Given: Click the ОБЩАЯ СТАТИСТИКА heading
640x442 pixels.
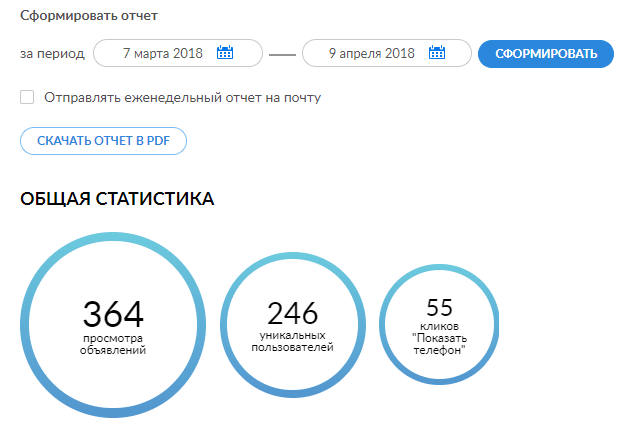Looking at the screenshot, I should point(117,199).
